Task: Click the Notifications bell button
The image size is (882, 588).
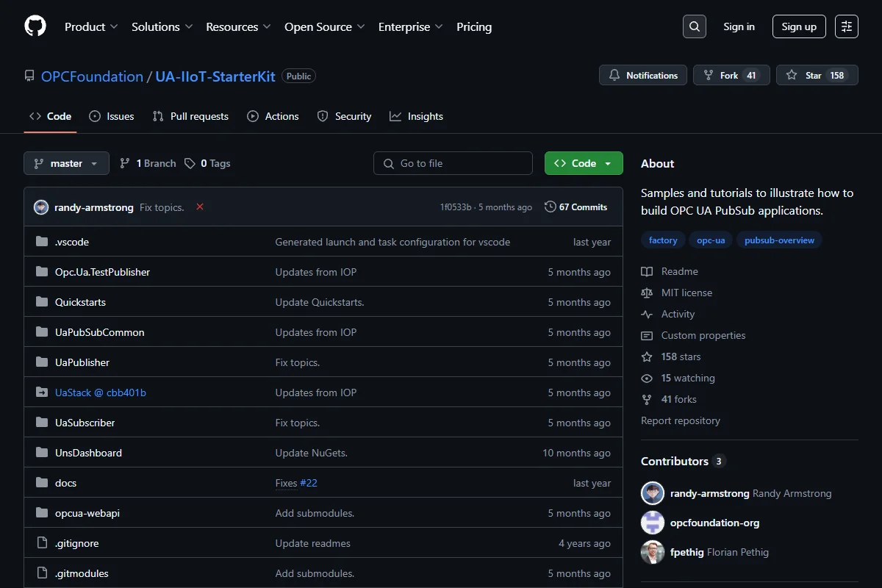Action: [x=643, y=75]
